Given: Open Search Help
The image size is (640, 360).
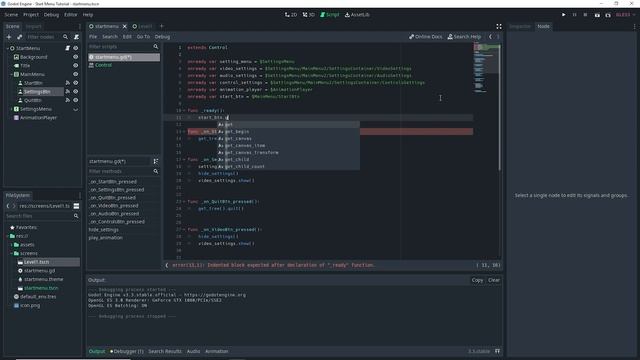Looking at the screenshot, I should (x=464, y=37).
